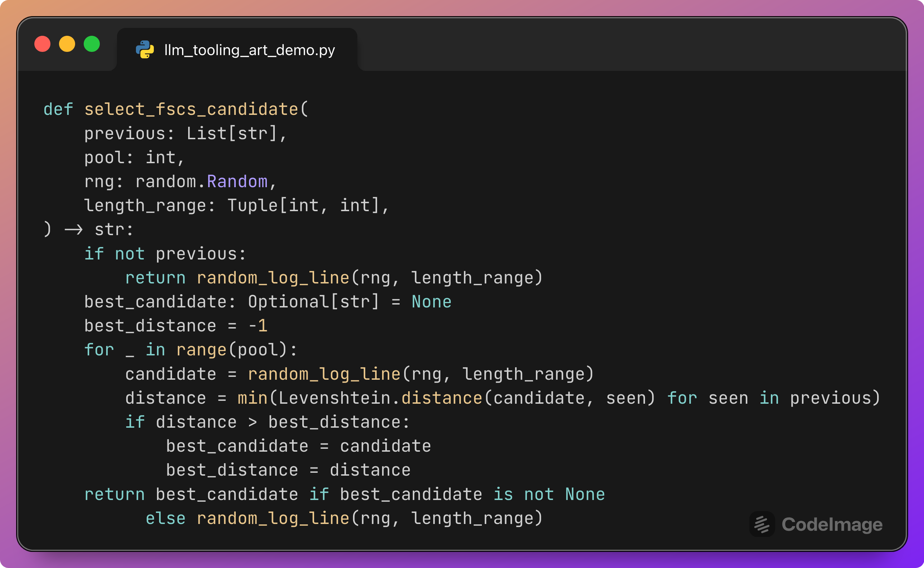924x568 pixels.
Task: Click the def keyword on the first line
Action: [58, 109]
